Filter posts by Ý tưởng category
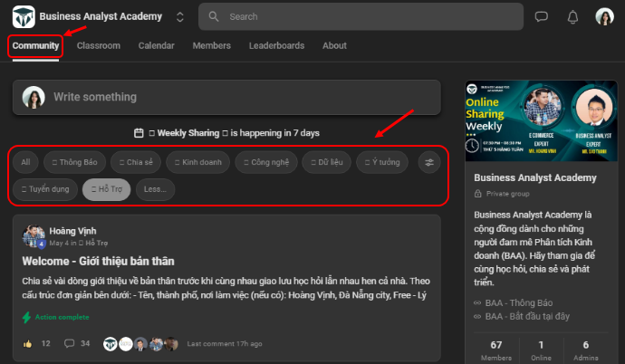The height and width of the screenshot is (364, 625). (x=382, y=162)
